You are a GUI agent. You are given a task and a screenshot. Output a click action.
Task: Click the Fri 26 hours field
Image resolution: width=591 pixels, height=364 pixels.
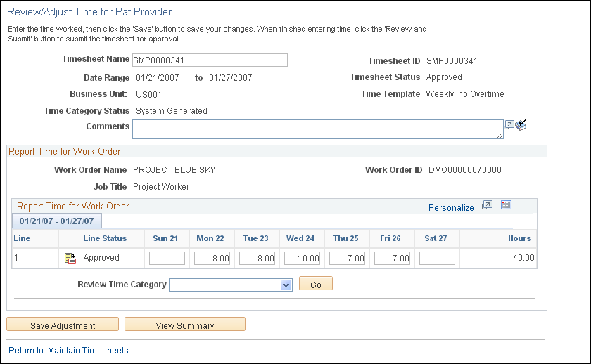click(393, 258)
